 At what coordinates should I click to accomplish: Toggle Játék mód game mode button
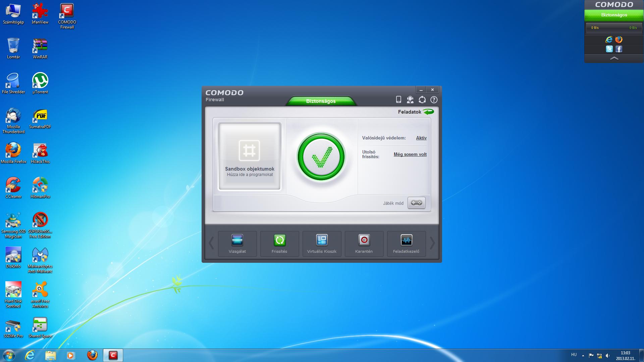[x=416, y=203]
